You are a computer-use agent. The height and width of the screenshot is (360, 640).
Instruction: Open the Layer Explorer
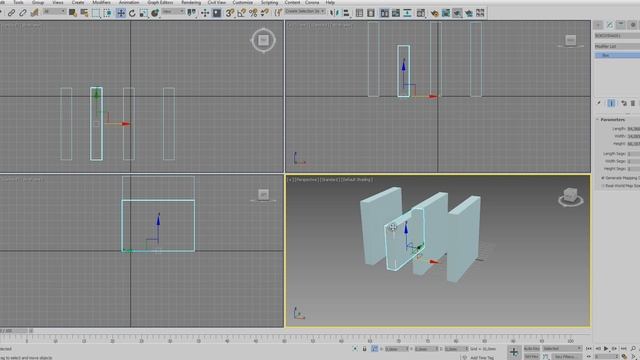coord(371,13)
